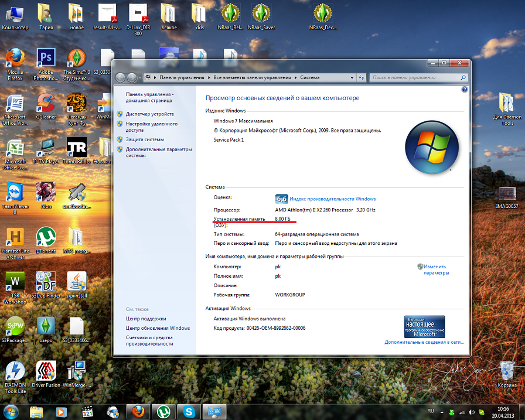Viewport: 525px width, 420px height.
Task: Go back in Control Panel window
Action: (x=120, y=78)
